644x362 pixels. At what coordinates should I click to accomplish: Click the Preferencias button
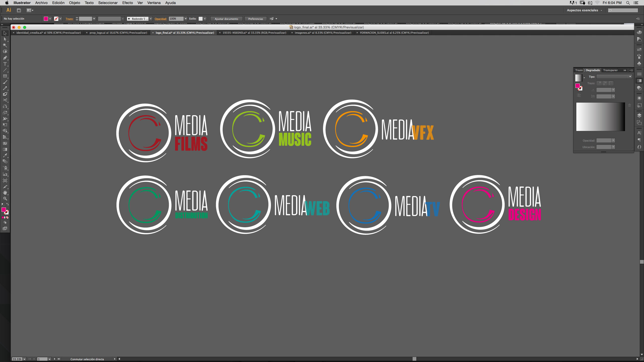click(x=255, y=19)
